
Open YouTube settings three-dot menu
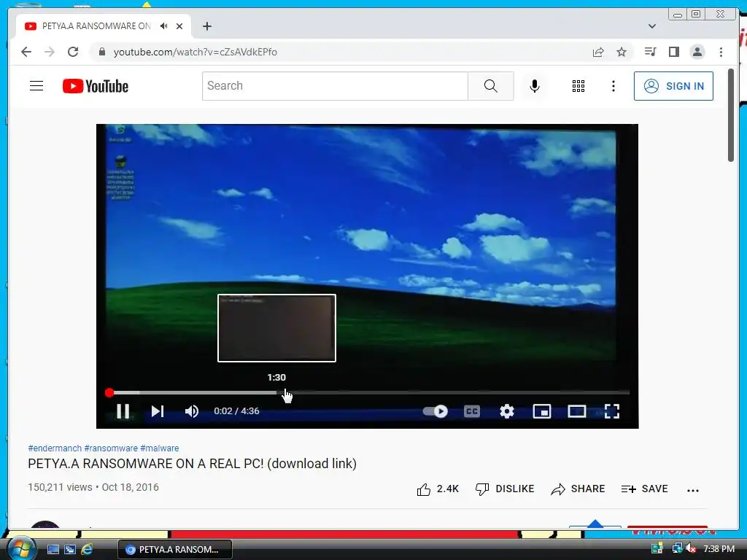(x=614, y=86)
